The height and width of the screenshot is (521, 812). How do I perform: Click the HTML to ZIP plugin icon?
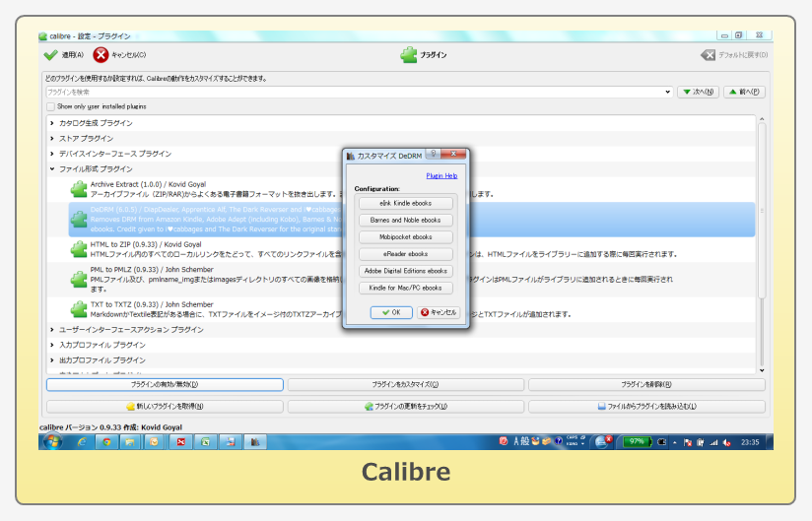[78, 249]
